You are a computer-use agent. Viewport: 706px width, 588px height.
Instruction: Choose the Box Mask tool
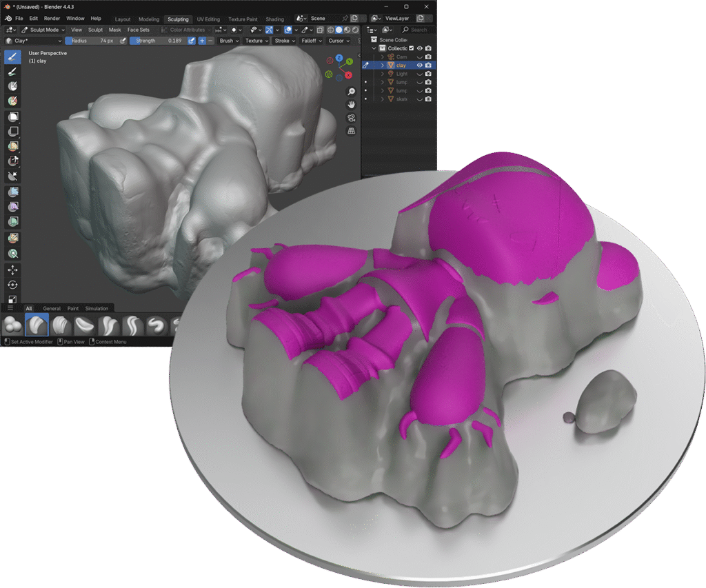pos(13,116)
